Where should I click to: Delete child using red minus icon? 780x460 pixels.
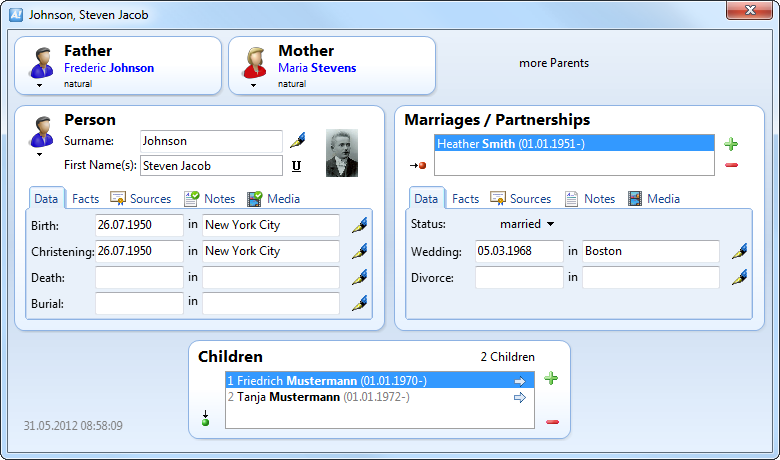point(552,421)
